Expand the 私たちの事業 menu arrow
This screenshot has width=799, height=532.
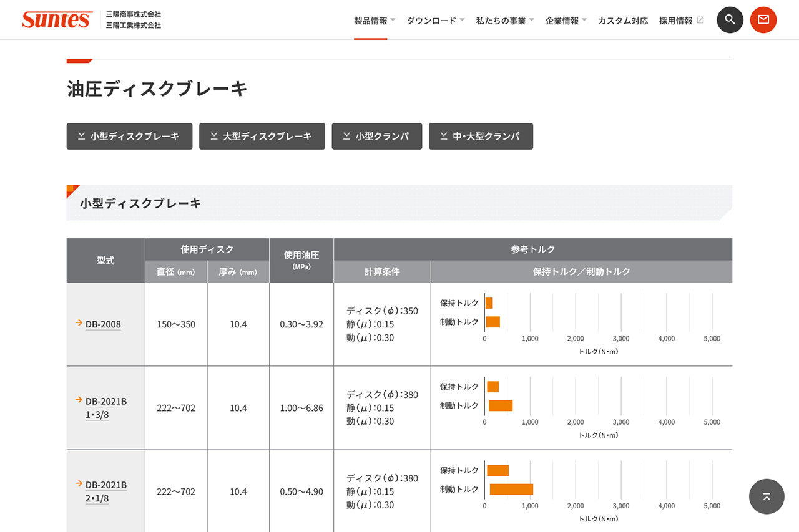(531, 20)
